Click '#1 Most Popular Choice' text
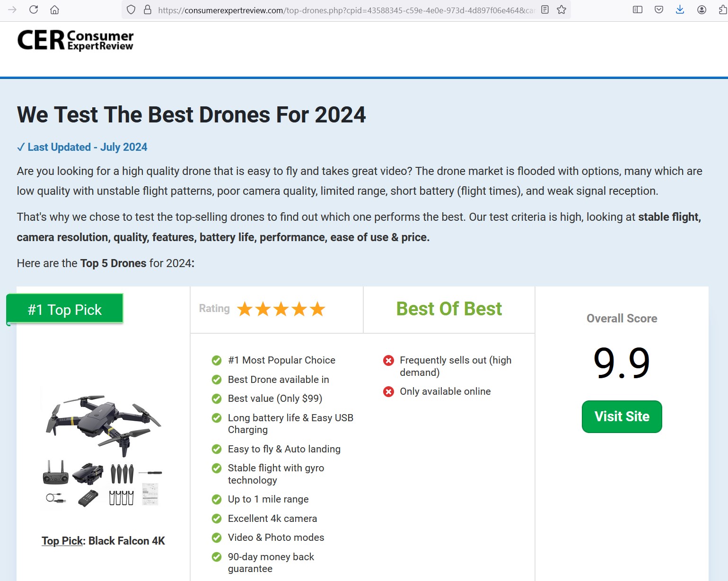The width and height of the screenshot is (728, 581). (x=281, y=360)
